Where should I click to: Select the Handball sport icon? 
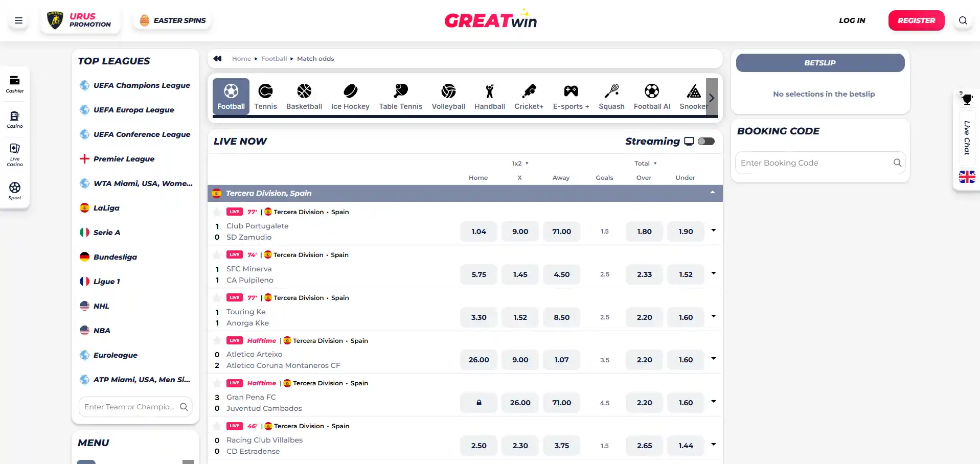[x=490, y=97]
